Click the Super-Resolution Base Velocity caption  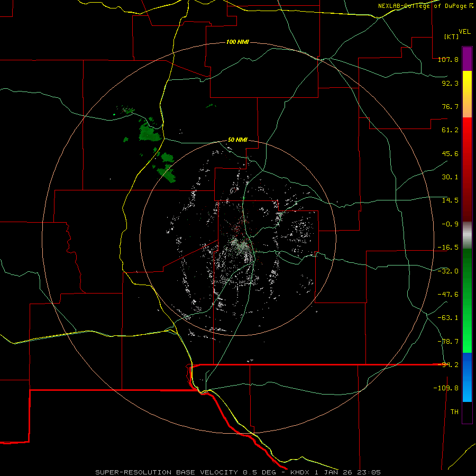click(x=237, y=472)
